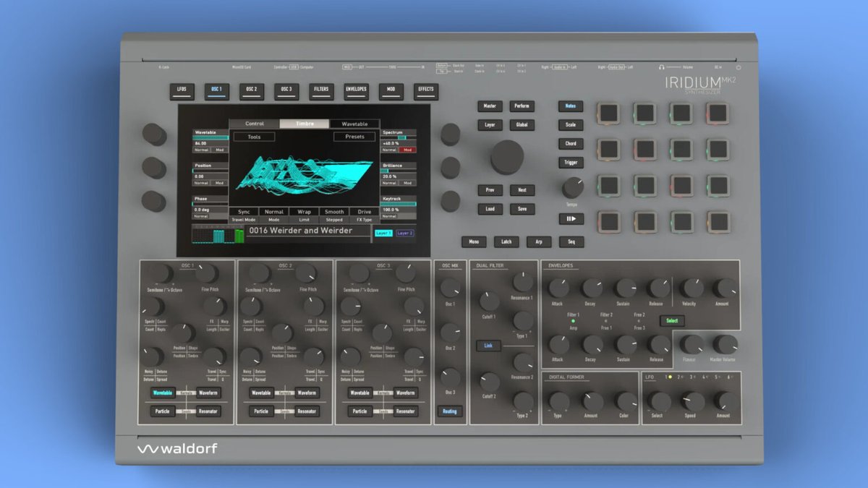Screen dimensions: 868x488
Task: Click the Spectrum value bar on the display
Action: [399, 137]
